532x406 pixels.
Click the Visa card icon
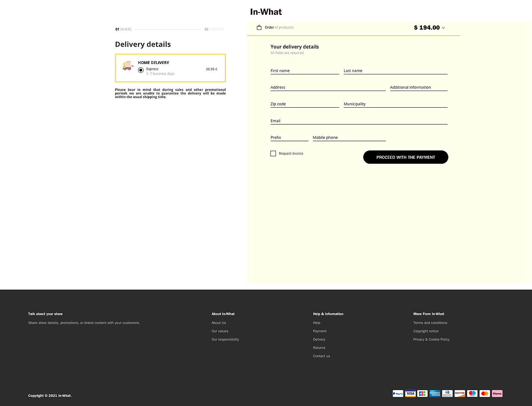click(410, 394)
